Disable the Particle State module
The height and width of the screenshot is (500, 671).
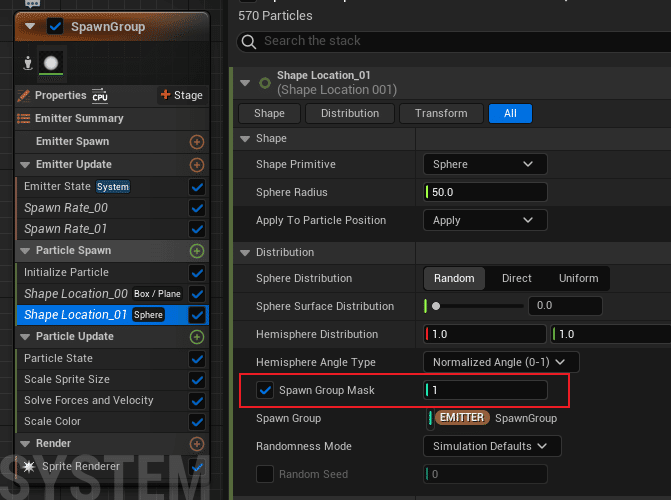click(x=197, y=359)
